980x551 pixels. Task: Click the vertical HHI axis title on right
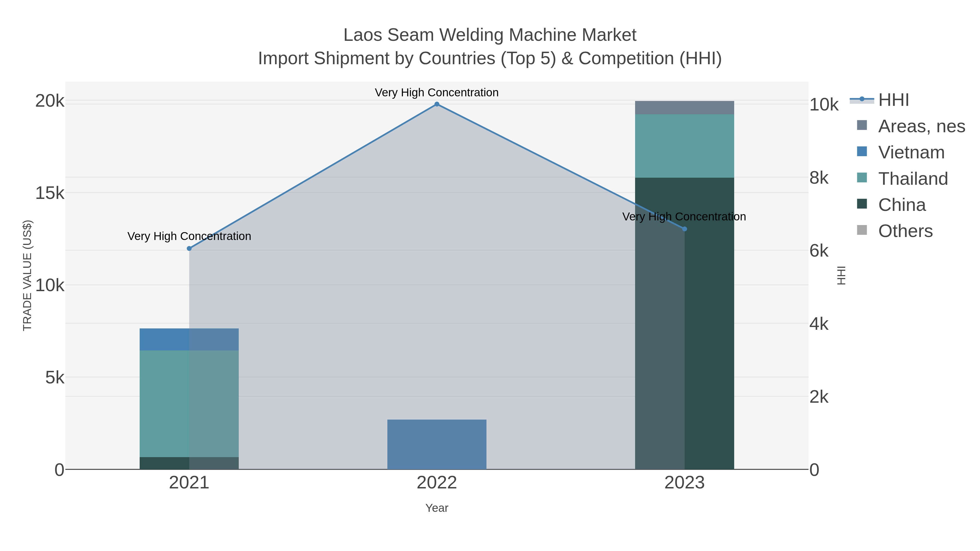[x=841, y=275]
